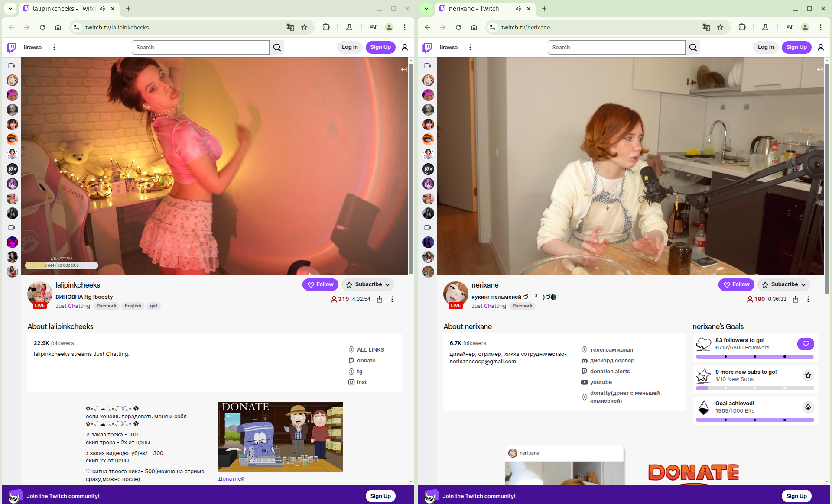
Task: Follow the lalipinkcheeks channel
Action: [320, 284]
